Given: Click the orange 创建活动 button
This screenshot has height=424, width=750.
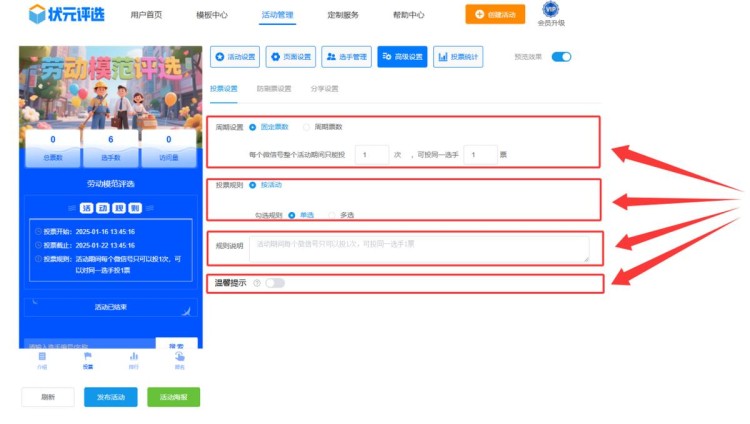Looking at the screenshot, I should [494, 14].
